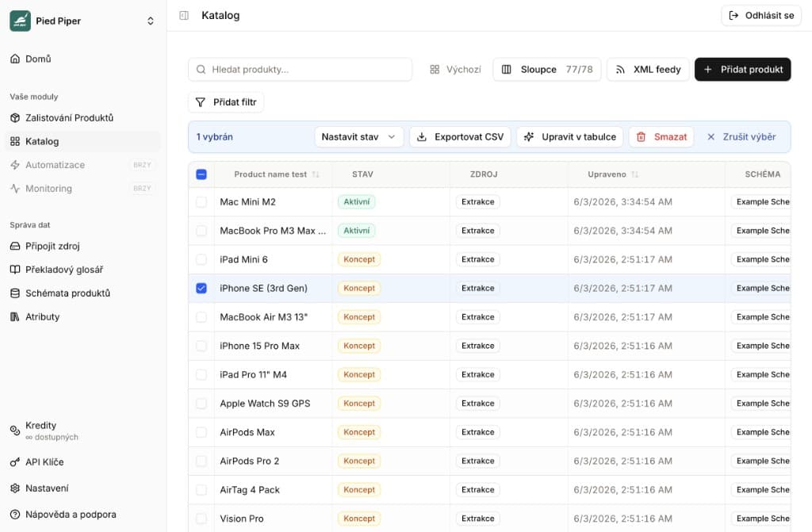
Task: Click the AirTag 4 Pack product name
Action: click(x=250, y=489)
